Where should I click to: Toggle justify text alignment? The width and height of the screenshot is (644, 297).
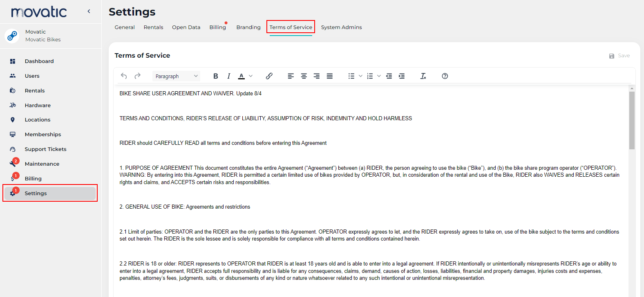[x=330, y=76]
